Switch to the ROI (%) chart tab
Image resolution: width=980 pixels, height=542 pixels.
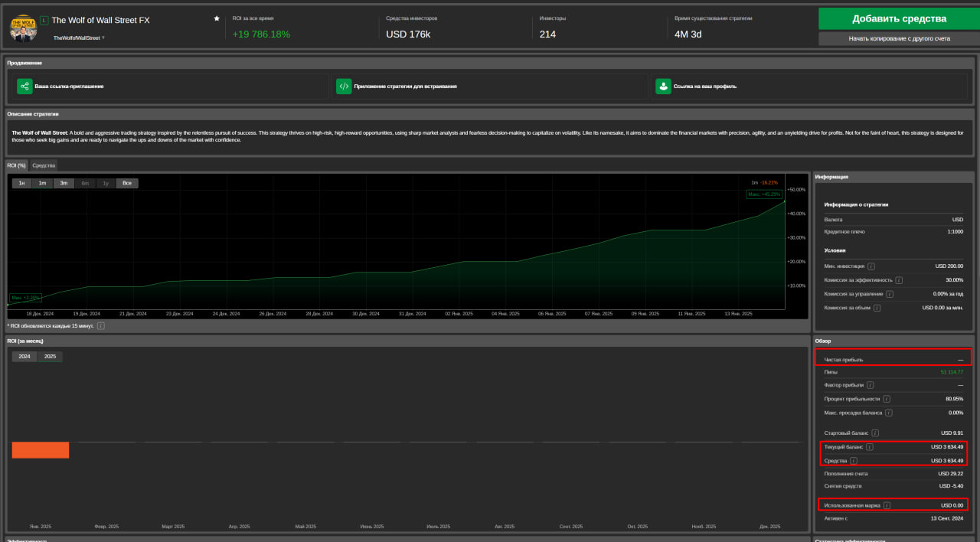(17, 165)
